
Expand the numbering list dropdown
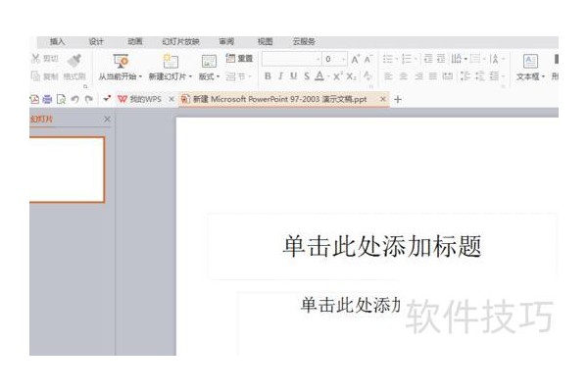[x=416, y=59]
